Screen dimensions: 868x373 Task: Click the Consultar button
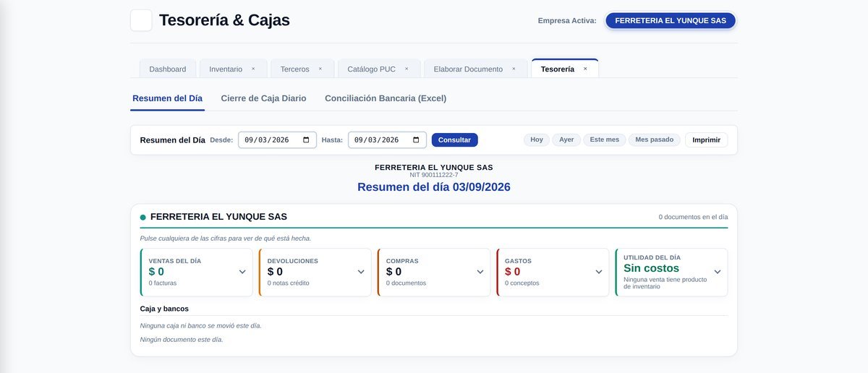tap(454, 140)
